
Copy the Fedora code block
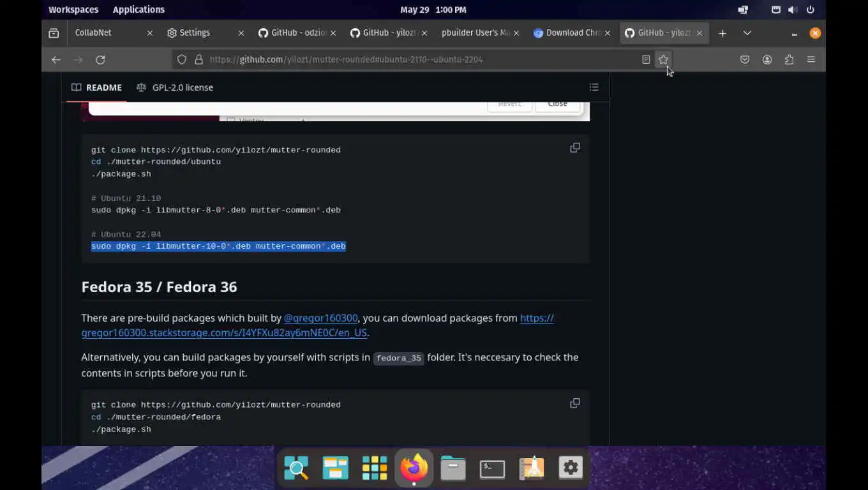[x=575, y=403]
